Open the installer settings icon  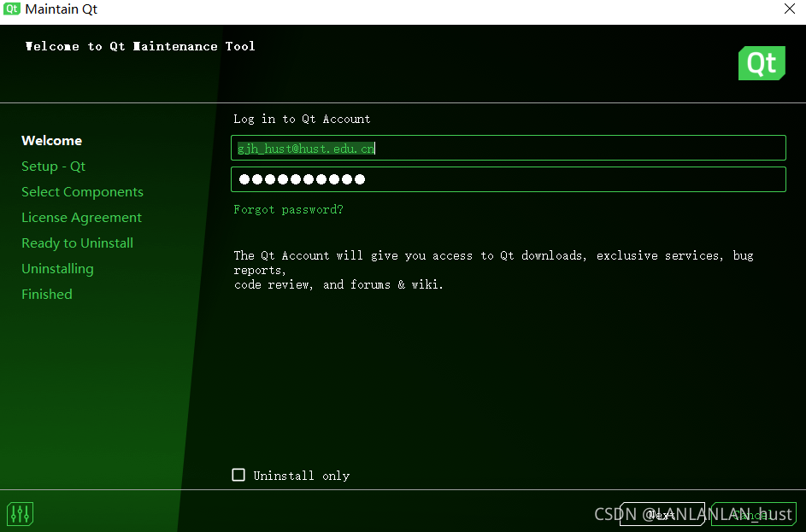[x=20, y=514]
